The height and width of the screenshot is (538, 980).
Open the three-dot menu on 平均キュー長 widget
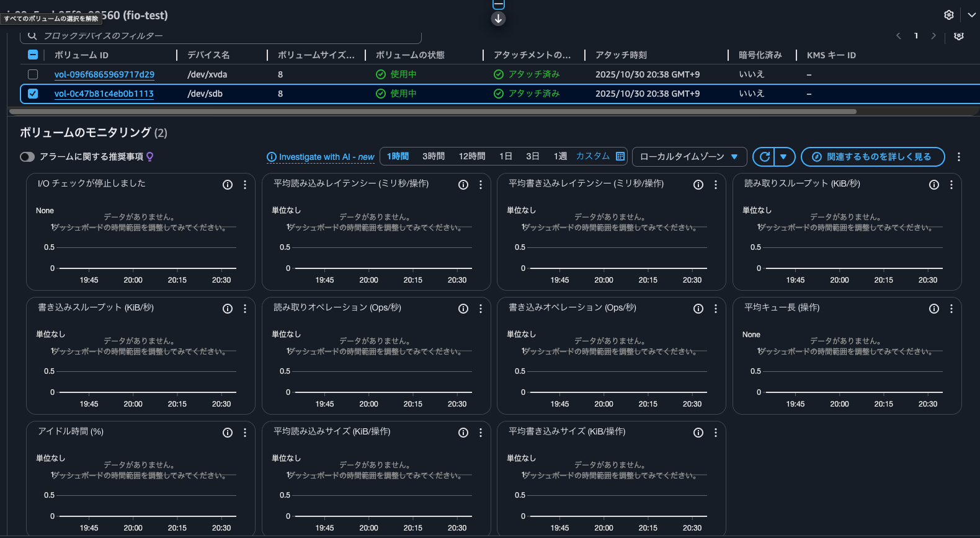pyautogui.click(x=951, y=309)
